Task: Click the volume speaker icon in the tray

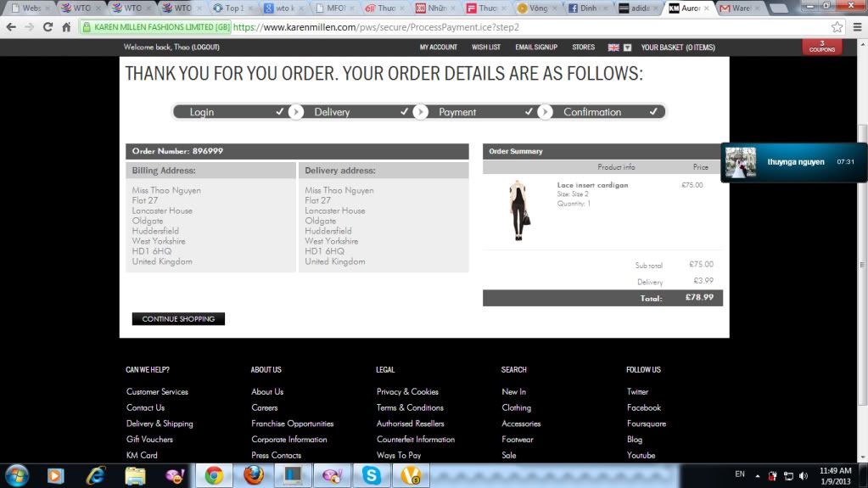Action: (x=803, y=476)
